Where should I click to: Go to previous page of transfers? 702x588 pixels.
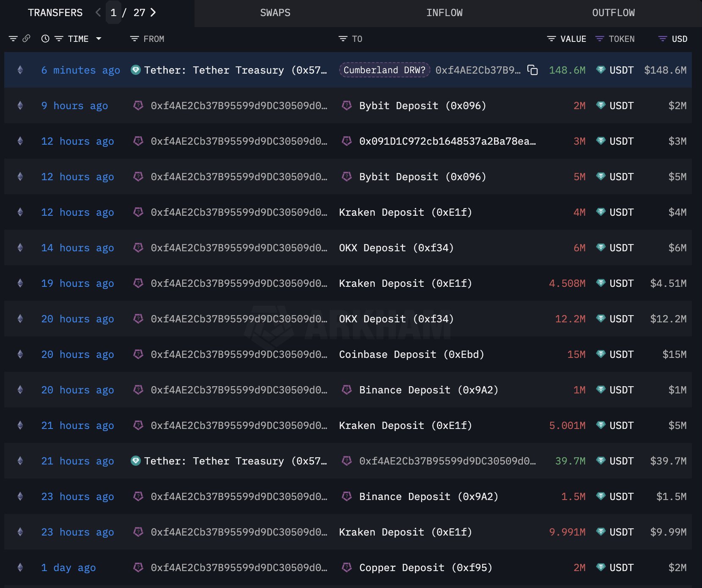[x=98, y=13]
